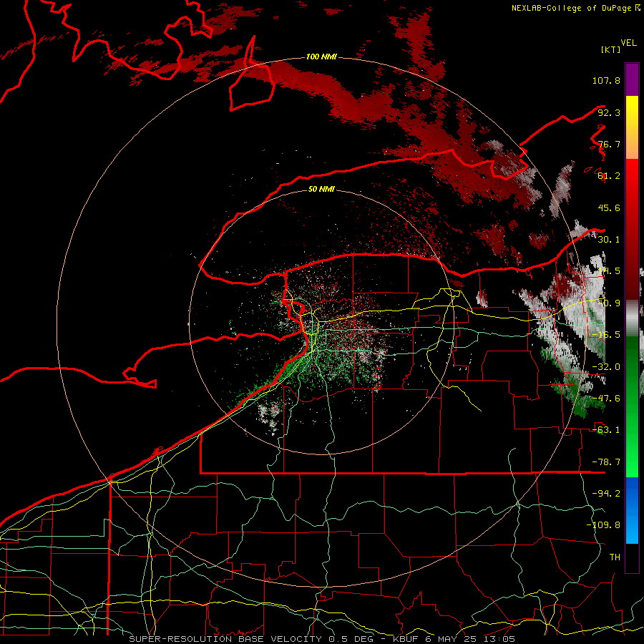Click the -109.8 legend value
Screen dimensions: 644x644
click(603, 525)
